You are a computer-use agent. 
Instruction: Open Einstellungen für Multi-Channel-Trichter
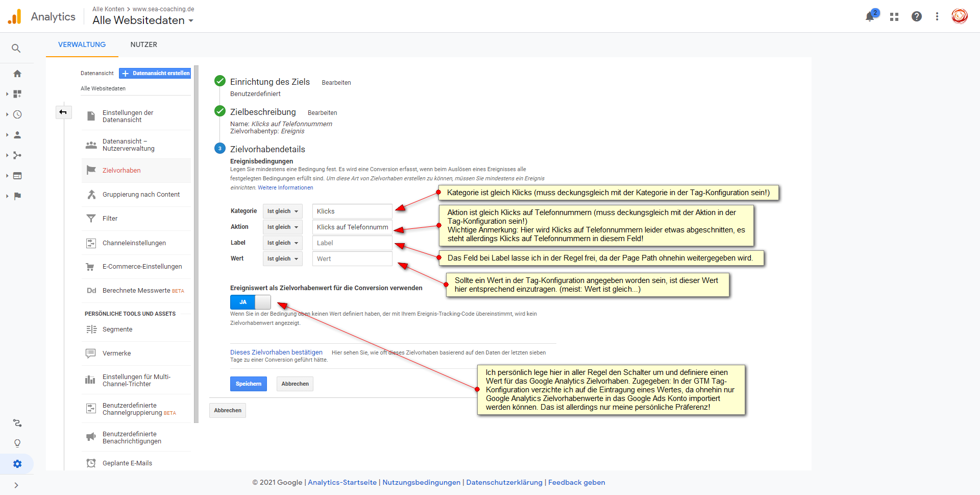(x=136, y=381)
